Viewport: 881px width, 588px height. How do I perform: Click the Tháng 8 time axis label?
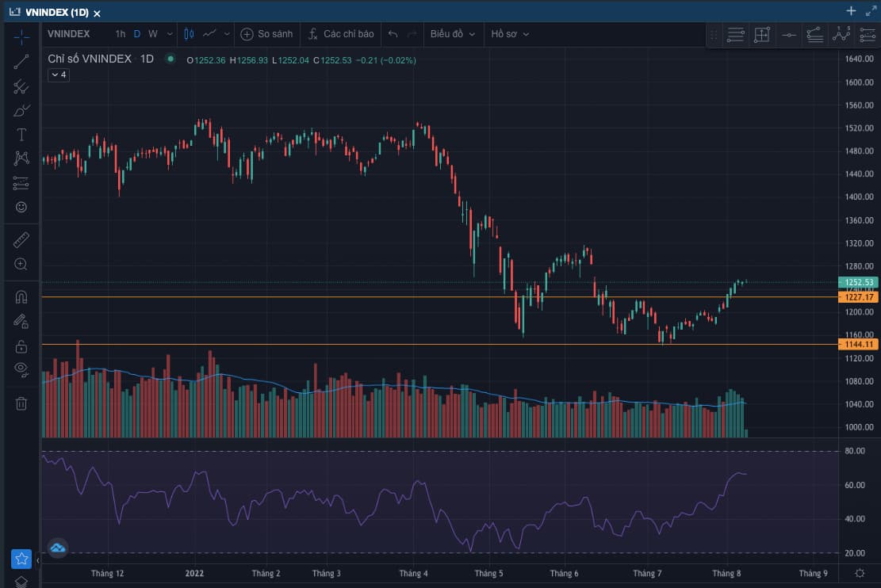click(726, 574)
